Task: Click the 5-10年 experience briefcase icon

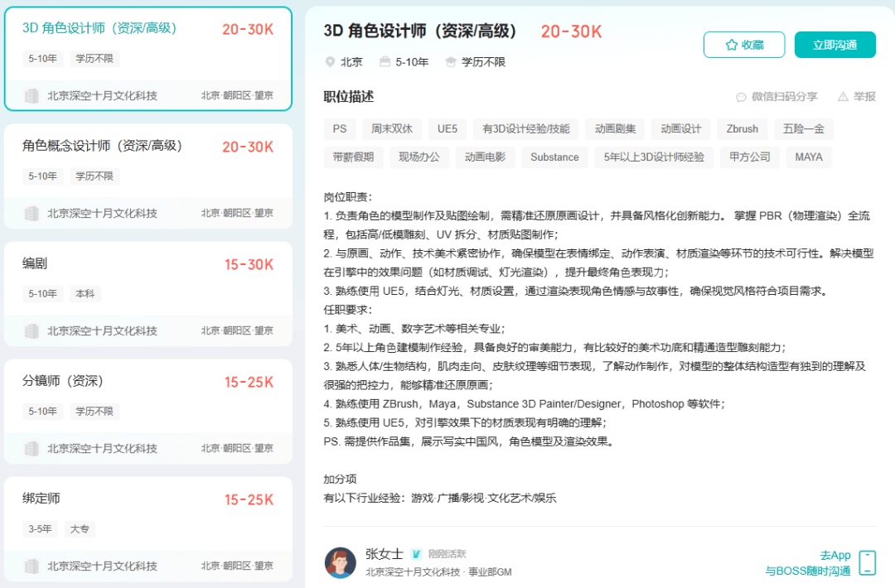Action: [385, 62]
